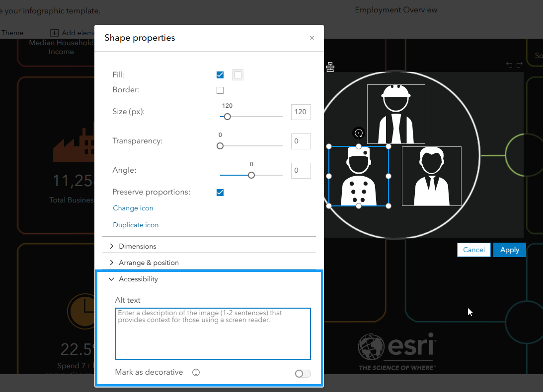The width and height of the screenshot is (543, 392).
Task: Click the Employment Overview title
Action: (x=396, y=10)
